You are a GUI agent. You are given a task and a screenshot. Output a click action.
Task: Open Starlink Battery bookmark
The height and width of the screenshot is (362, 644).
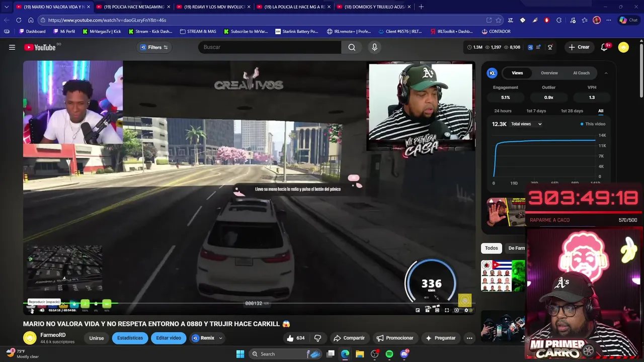click(x=297, y=31)
